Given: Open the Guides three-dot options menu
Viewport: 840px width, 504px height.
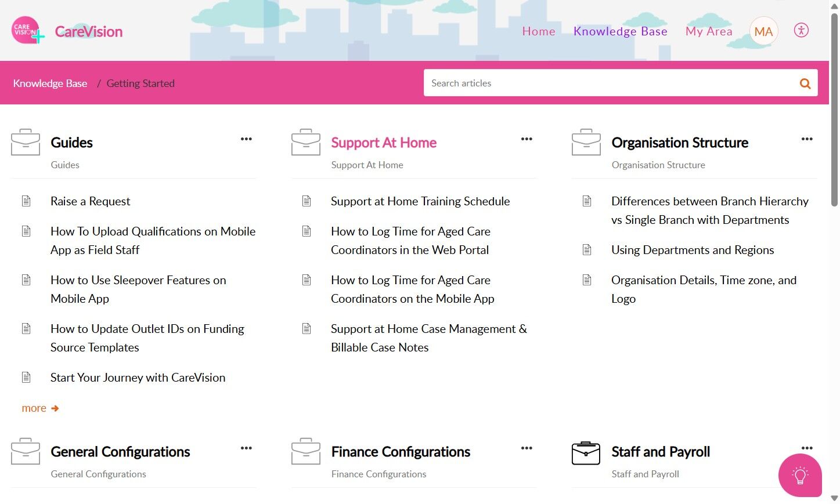Looking at the screenshot, I should [x=246, y=139].
